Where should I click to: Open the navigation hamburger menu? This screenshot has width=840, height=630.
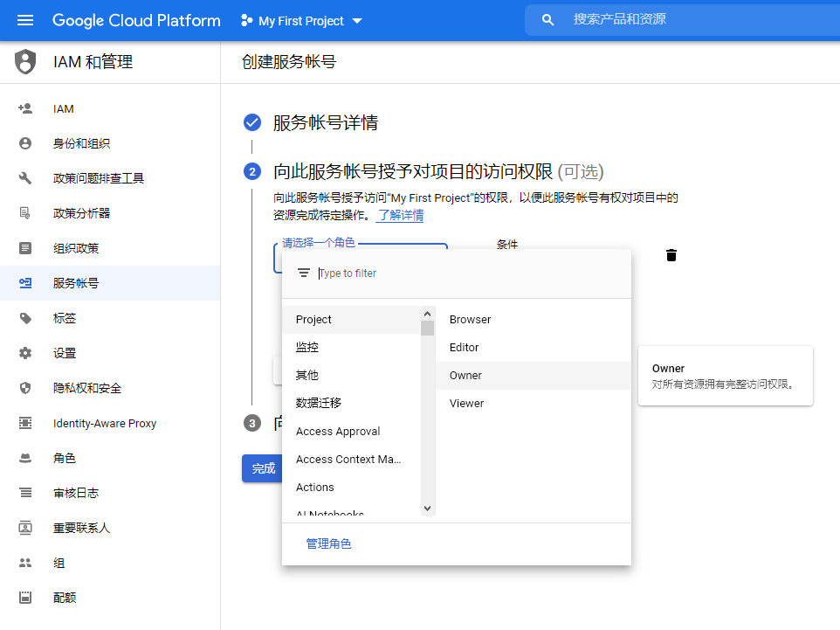pos(24,20)
